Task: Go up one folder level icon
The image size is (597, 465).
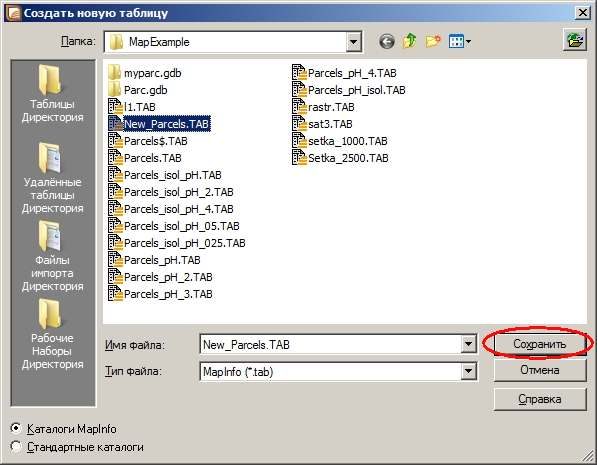Action: coord(410,41)
